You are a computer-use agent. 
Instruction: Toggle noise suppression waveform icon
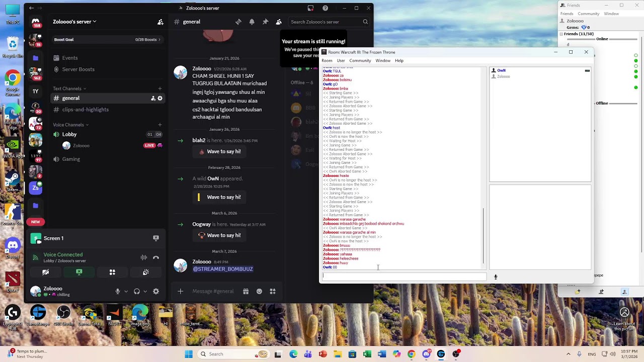[x=144, y=257]
